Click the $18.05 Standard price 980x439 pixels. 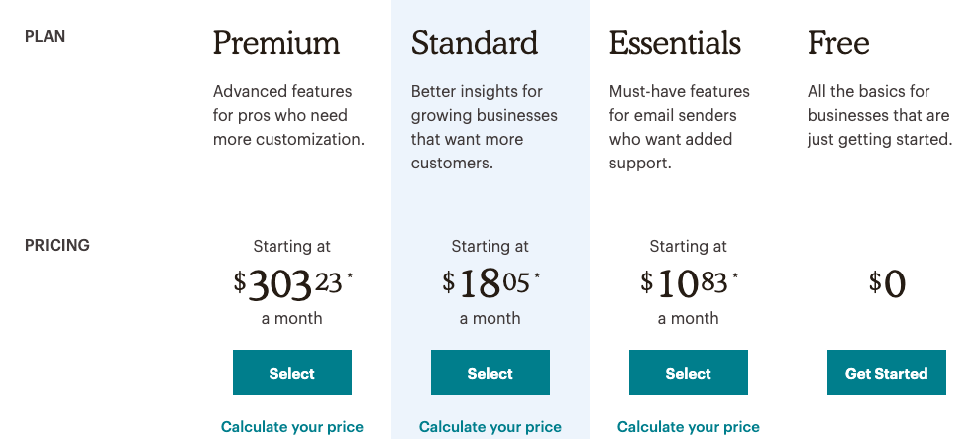[490, 284]
